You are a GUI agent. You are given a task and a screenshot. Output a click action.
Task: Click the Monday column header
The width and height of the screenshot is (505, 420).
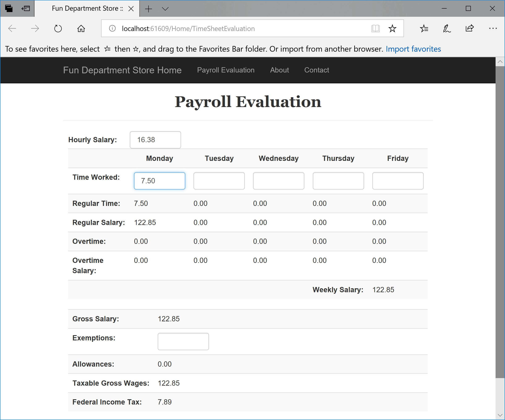tap(160, 159)
